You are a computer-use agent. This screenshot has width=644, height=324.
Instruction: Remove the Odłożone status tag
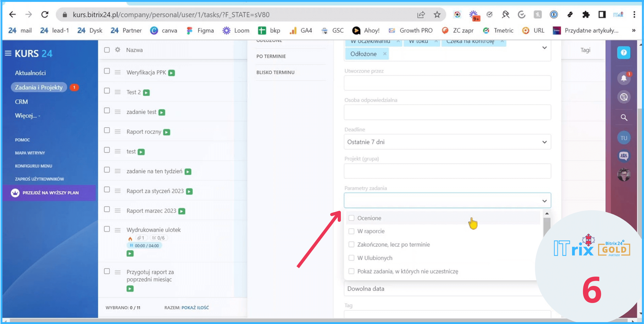point(385,54)
